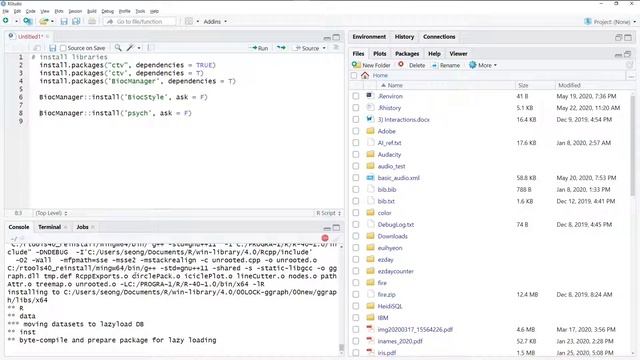Viewport: 640px width, 360px height.
Task: Open the Project (None) dropdown
Action: (610, 22)
